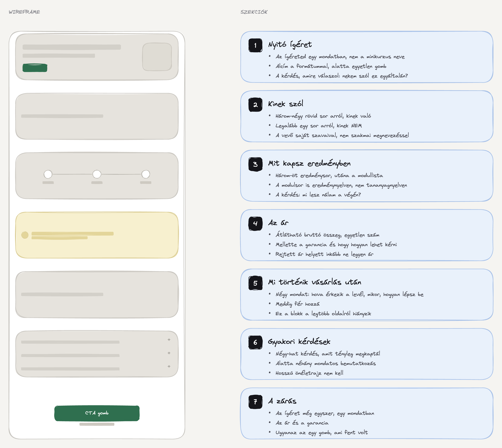Click the square image placeholder in the hero block
The width and height of the screenshot is (502, 448).
click(x=157, y=57)
